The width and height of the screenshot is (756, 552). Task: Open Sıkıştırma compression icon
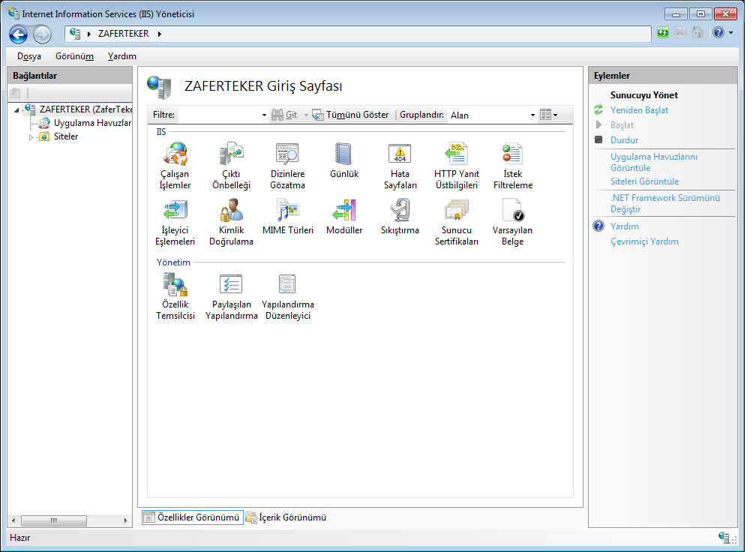(x=400, y=217)
